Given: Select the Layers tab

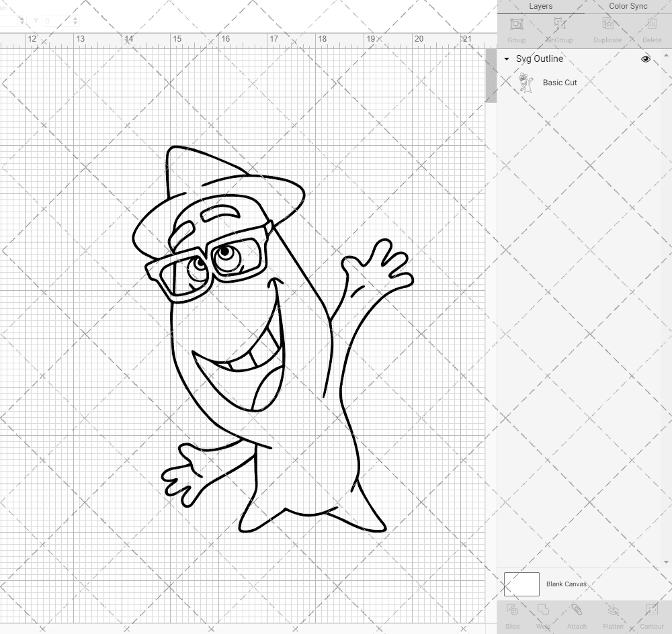Looking at the screenshot, I should point(541,6).
